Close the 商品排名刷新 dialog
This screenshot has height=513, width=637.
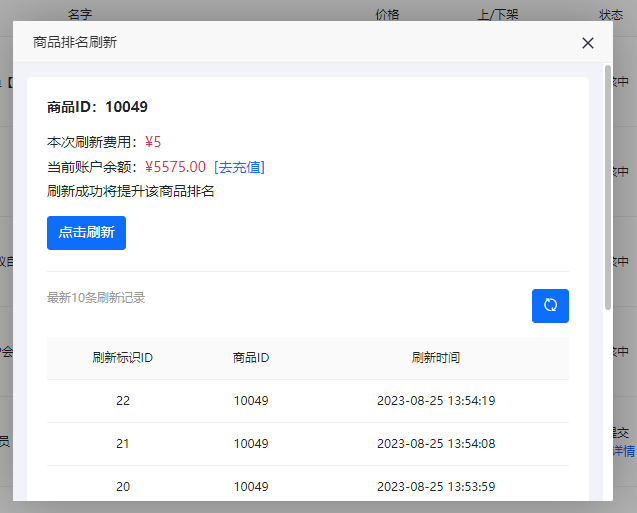point(588,43)
